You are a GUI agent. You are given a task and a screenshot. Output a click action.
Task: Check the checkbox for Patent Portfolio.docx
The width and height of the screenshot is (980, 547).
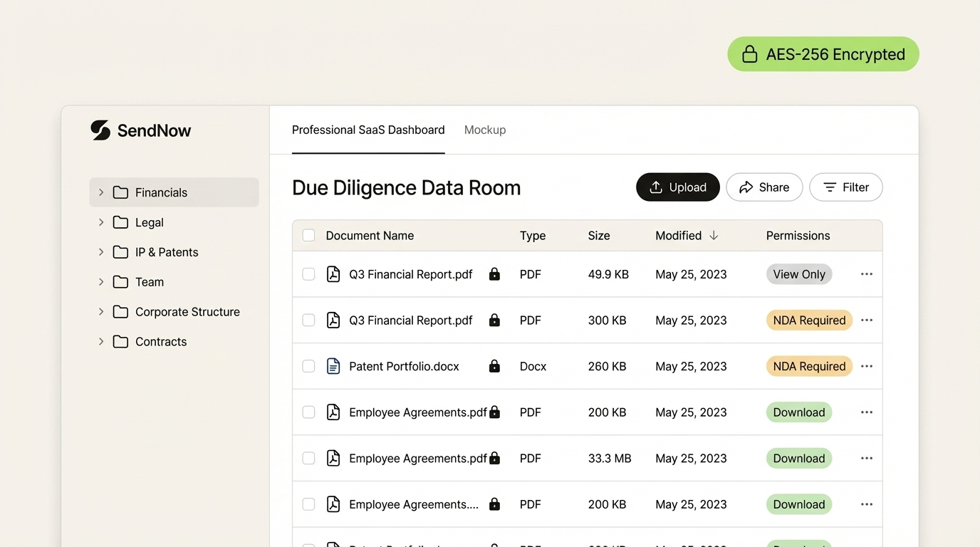[308, 366]
